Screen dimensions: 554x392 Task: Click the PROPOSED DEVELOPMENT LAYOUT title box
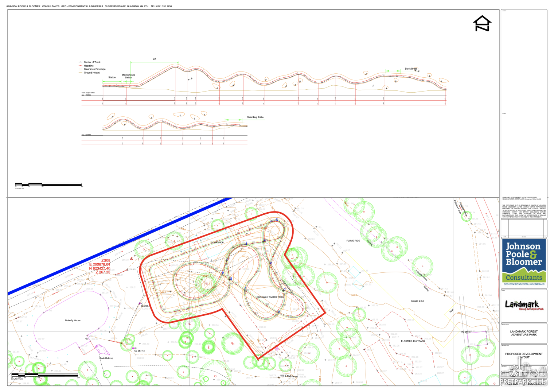click(524, 355)
